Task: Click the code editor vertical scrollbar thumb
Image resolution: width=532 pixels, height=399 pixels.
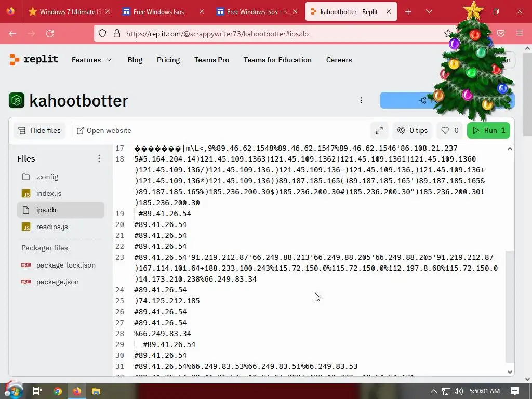Action: pyautogui.click(x=510, y=307)
